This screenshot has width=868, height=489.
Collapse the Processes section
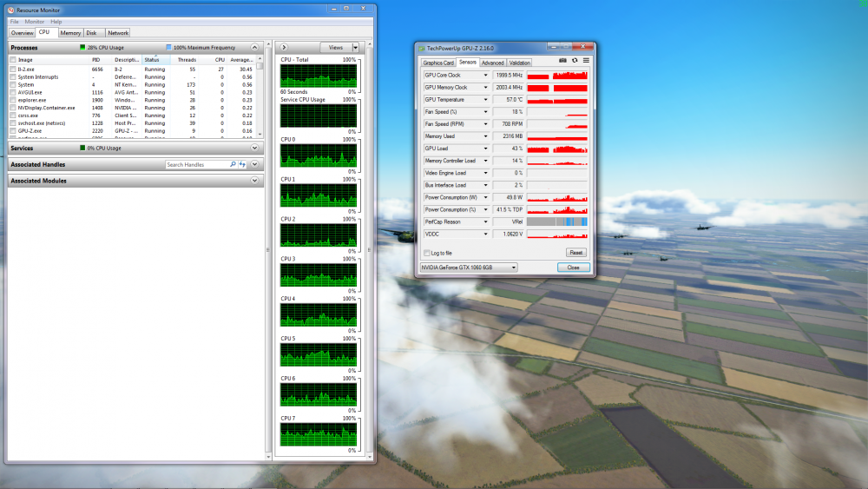tap(254, 47)
